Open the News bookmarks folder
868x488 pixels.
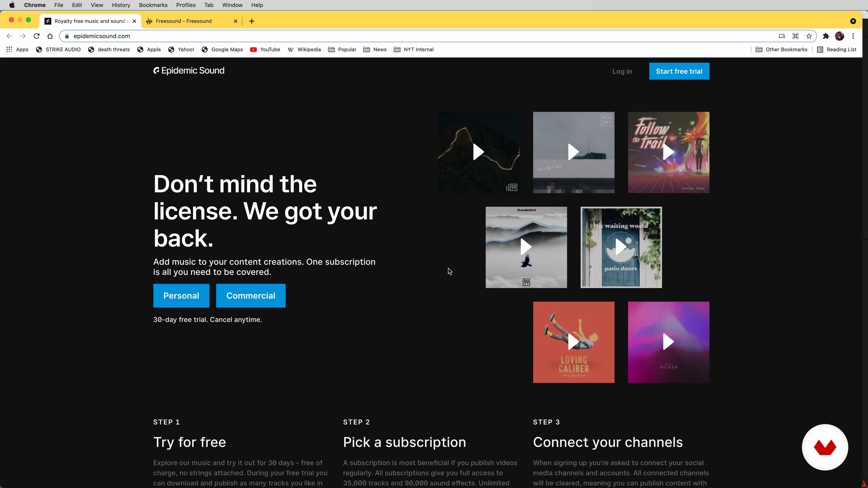click(375, 49)
